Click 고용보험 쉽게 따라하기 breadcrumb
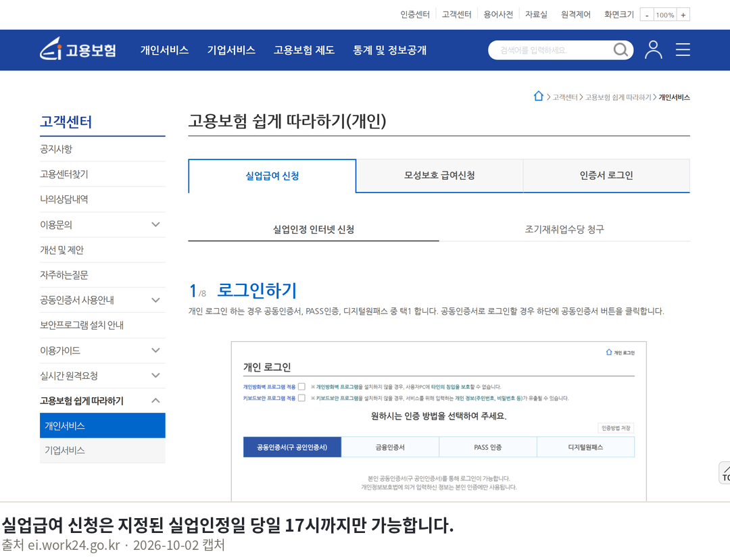 (x=618, y=97)
